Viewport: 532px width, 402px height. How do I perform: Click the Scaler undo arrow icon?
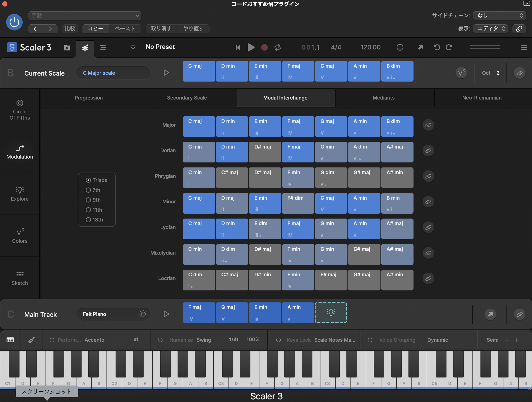tap(437, 47)
